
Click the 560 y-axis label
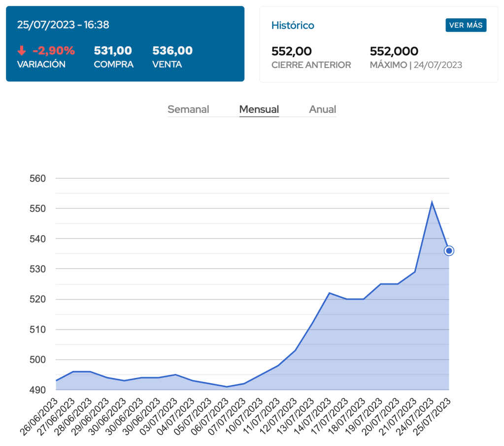(x=37, y=178)
